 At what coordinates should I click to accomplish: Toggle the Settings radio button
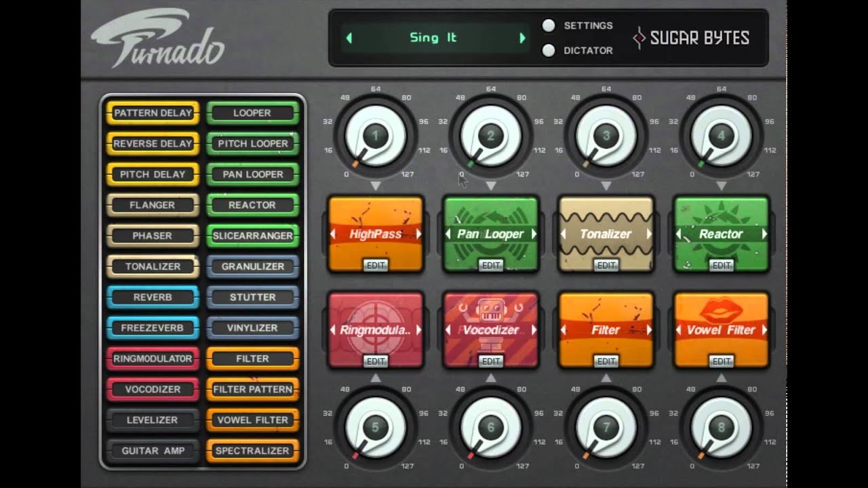[x=549, y=26]
